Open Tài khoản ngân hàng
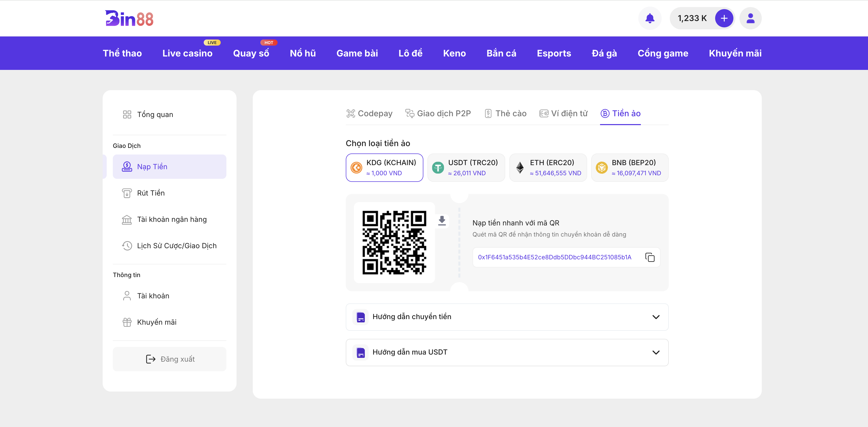This screenshot has width=868, height=427. 170,220
